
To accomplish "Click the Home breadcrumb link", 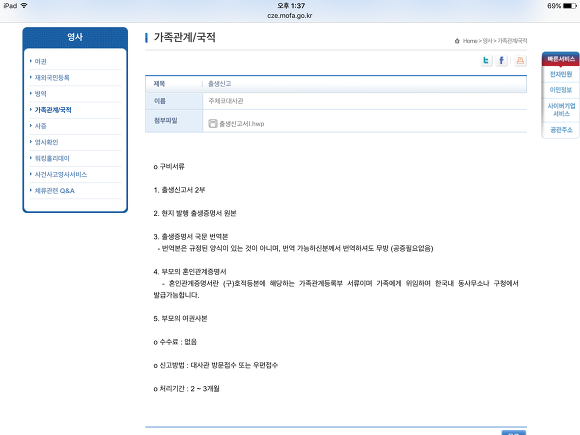I will [x=470, y=41].
